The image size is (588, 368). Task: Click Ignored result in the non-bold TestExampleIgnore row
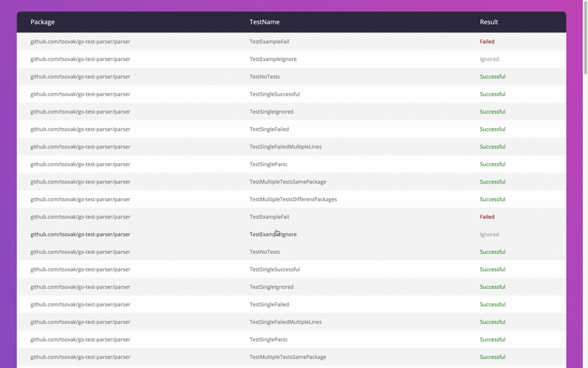click(489, 59)
